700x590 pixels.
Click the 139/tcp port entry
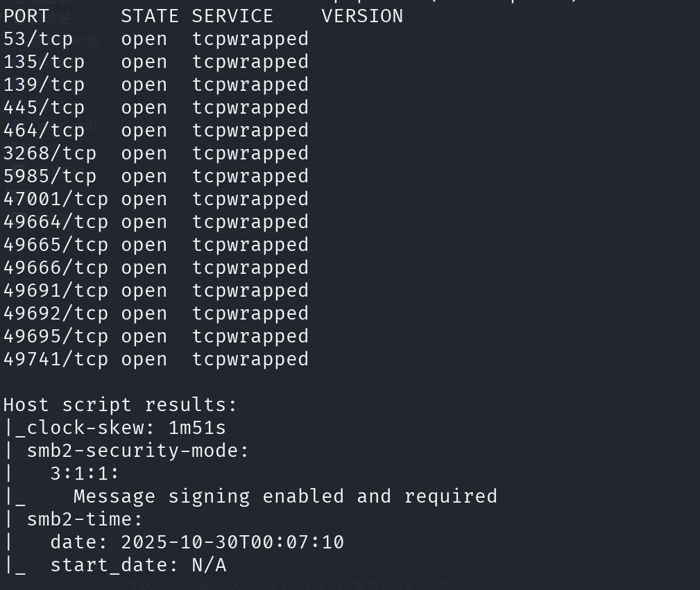44,85
